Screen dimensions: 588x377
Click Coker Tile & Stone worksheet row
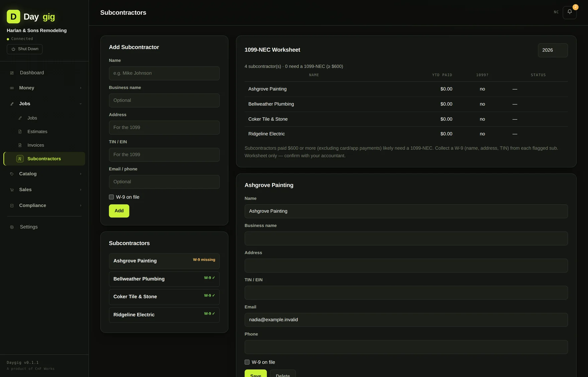(406, 119)
